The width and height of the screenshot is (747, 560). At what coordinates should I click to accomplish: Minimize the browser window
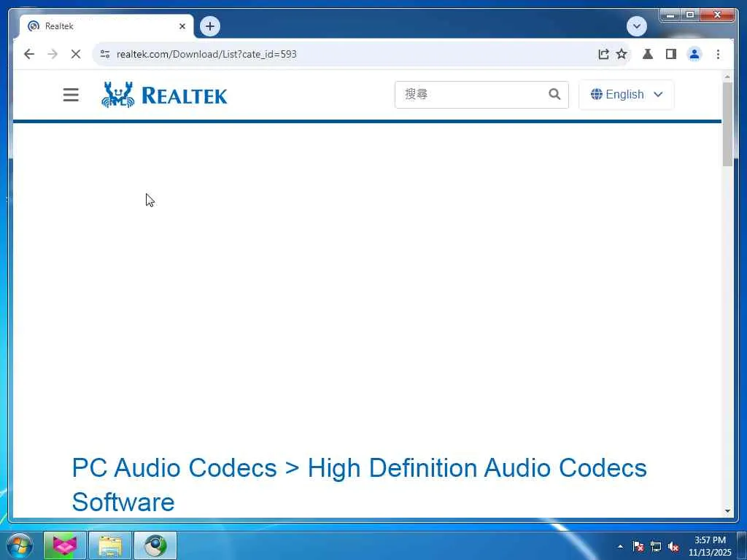pyautogui.click(x=670, y=15)
